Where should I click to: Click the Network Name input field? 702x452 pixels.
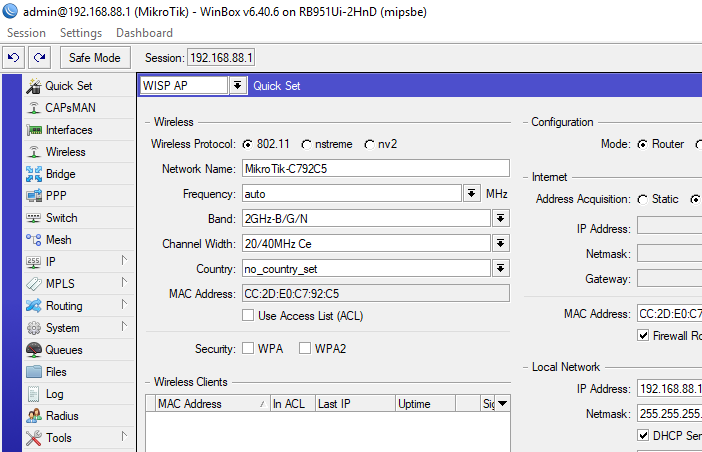(374, 168)
